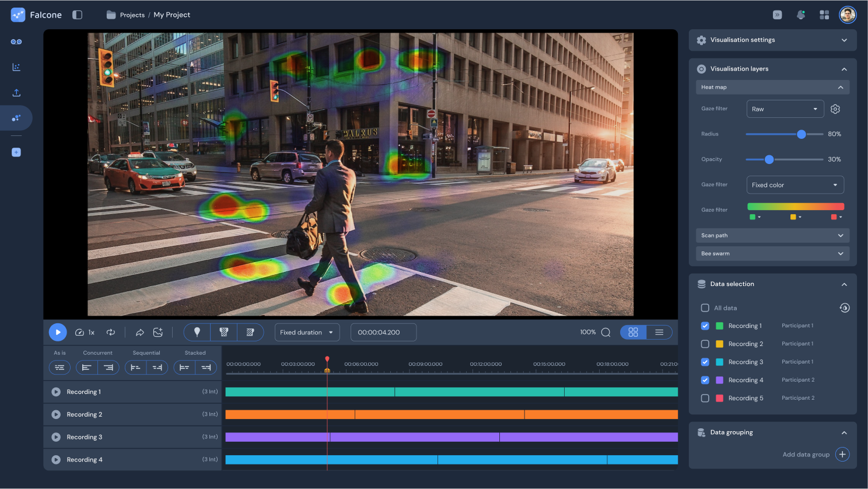Check the Recording 2 checkbox
Screen dimensions: 868x489
(x=705, y=344)
